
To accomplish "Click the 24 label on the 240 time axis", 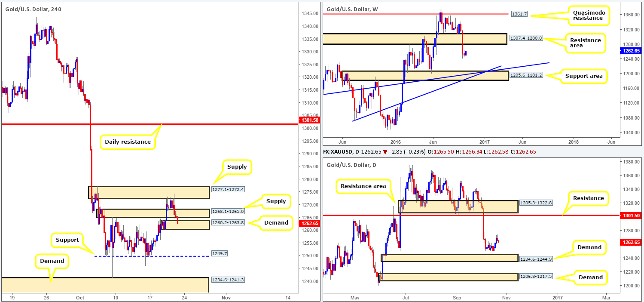I will click(184, 297).
